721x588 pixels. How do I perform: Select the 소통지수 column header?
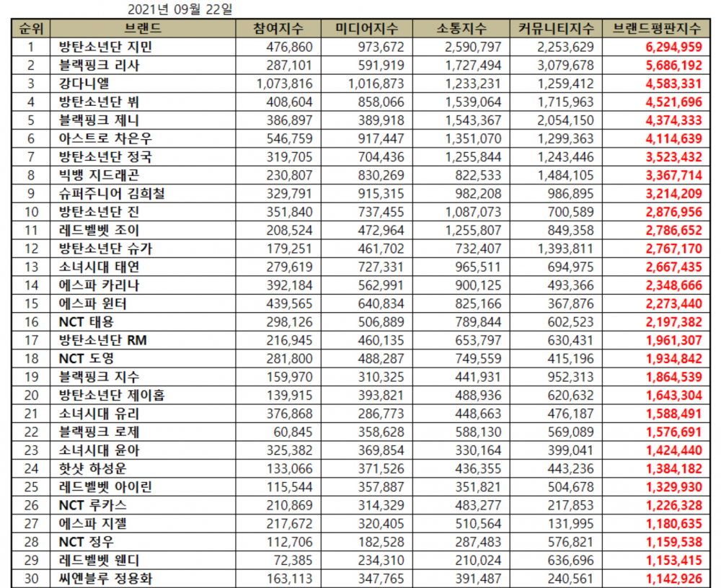pyautogui.click(x=461, y=29)
